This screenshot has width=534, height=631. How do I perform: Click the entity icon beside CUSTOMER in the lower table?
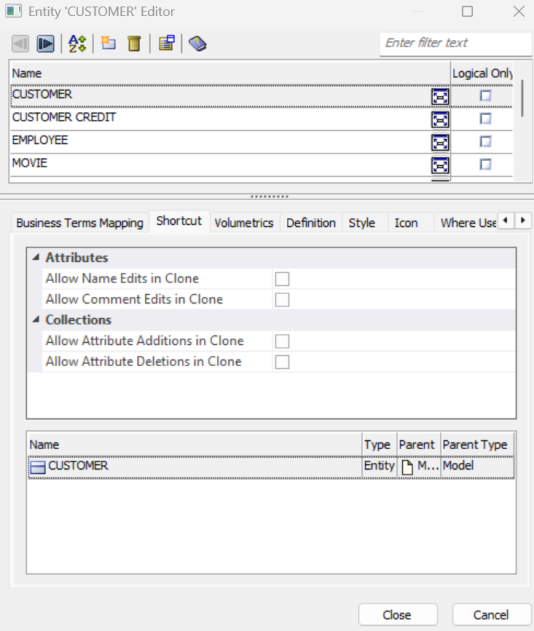click(x=38, y=467)
